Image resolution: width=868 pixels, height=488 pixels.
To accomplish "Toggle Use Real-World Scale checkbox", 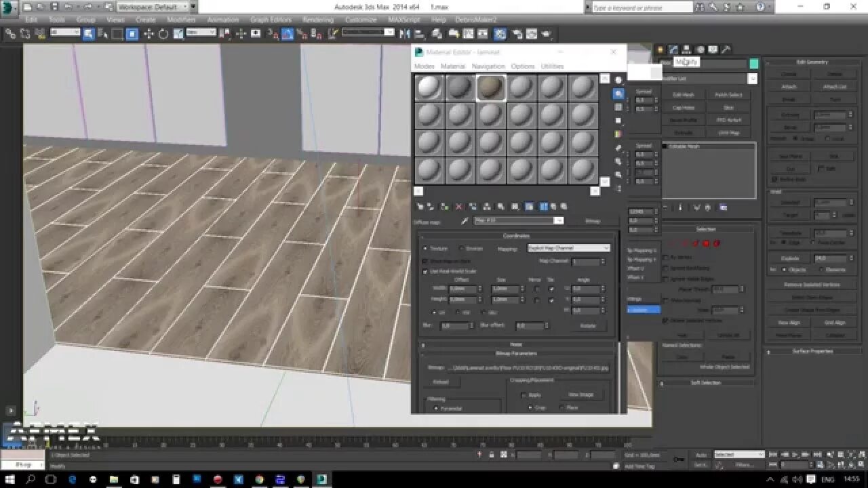I will tap(425, 271).
